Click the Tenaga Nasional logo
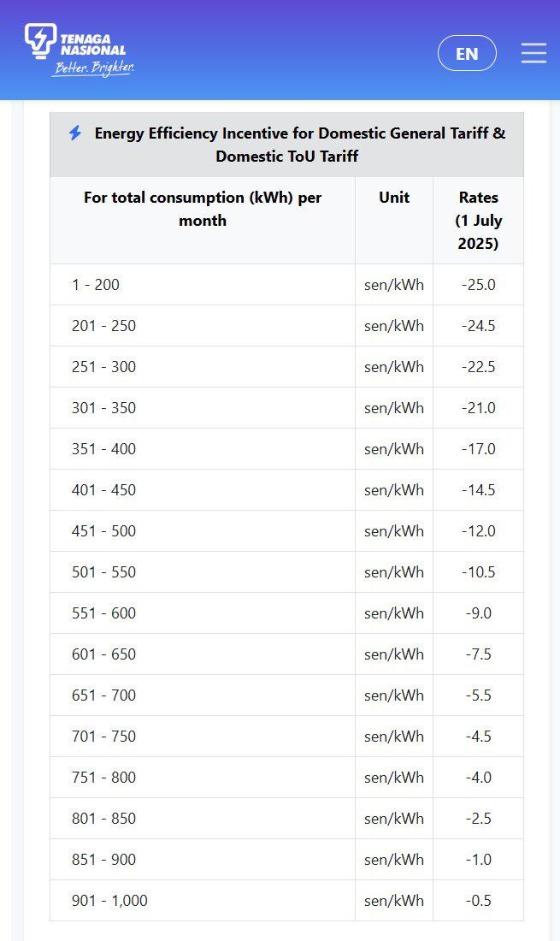 [x=79, y=50]
